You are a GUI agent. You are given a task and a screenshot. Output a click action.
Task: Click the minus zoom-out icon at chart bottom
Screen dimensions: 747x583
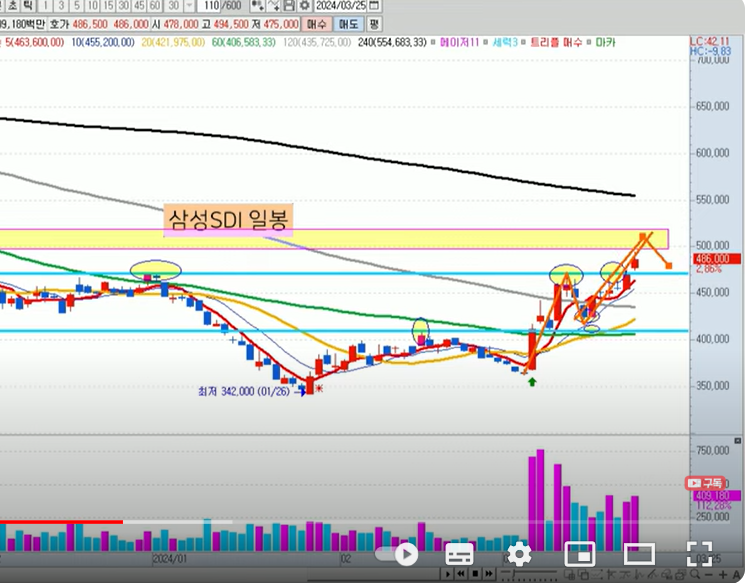[709, 575]
